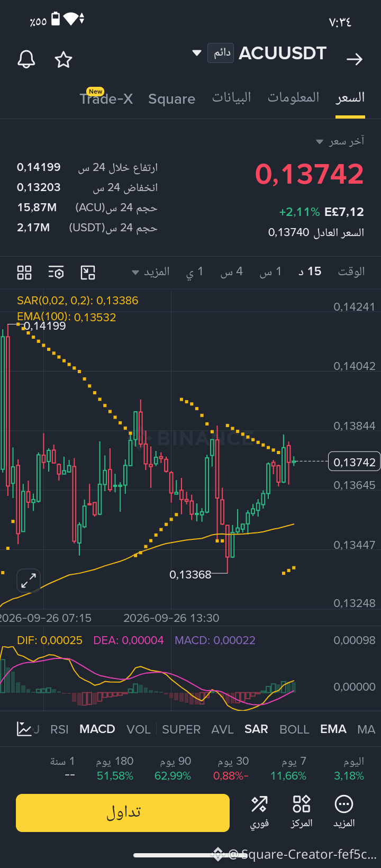Screen dimensions: 381x868
Task: Open the المركز hub icon
Action: (x=302, y=812)
